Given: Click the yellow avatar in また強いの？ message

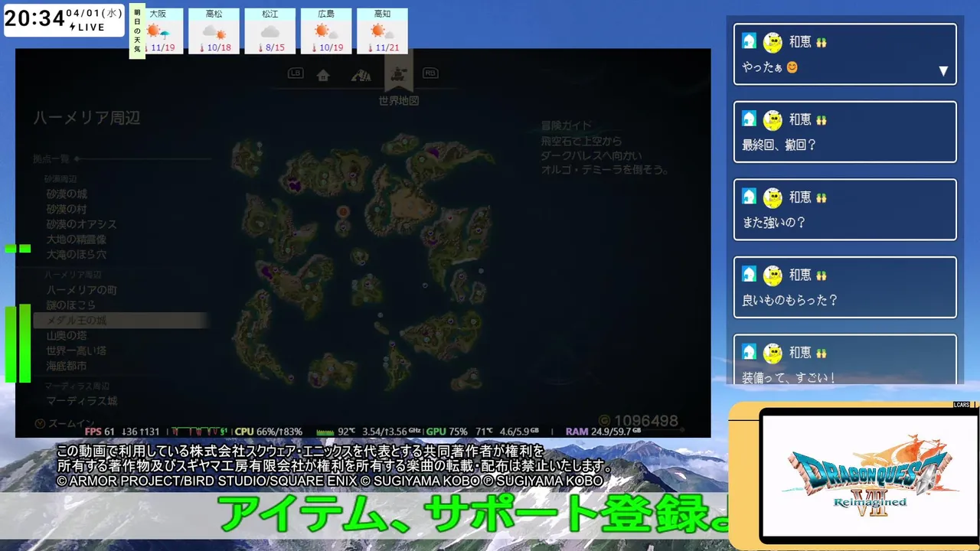Looking at the screenshot, I should [773, 197].
